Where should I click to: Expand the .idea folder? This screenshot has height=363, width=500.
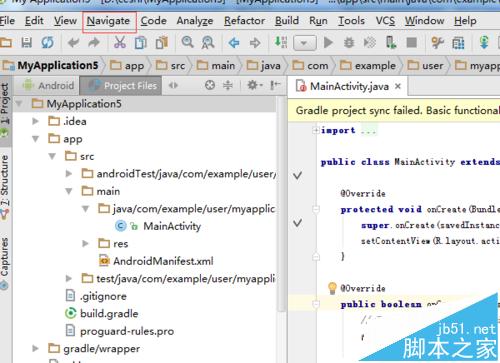[35, 121]
